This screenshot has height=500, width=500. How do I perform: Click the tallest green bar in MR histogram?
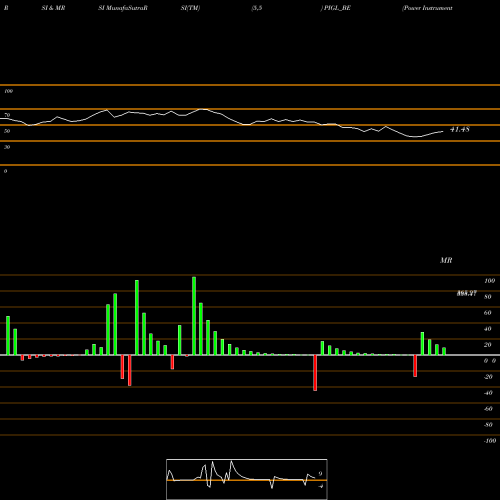(x=194, y=316)
